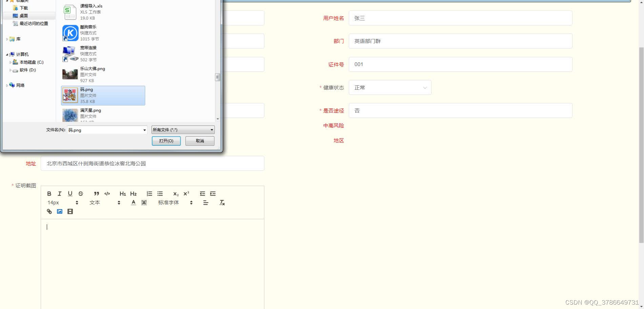Clear text formatting
Viewport: 644px width, 309px height.
point(222,203)
